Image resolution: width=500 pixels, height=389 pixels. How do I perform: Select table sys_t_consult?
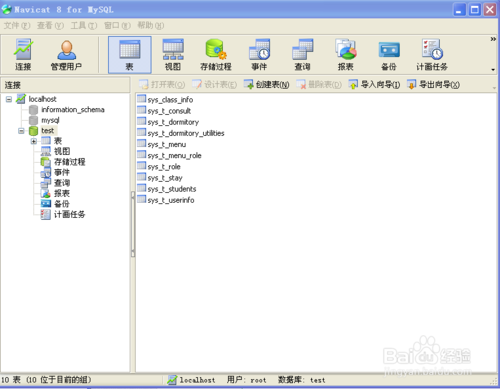pos(169,111)
